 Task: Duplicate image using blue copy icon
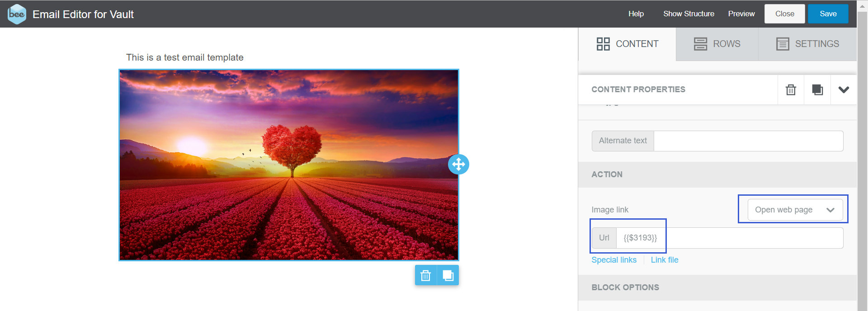[x=448, y=275]
